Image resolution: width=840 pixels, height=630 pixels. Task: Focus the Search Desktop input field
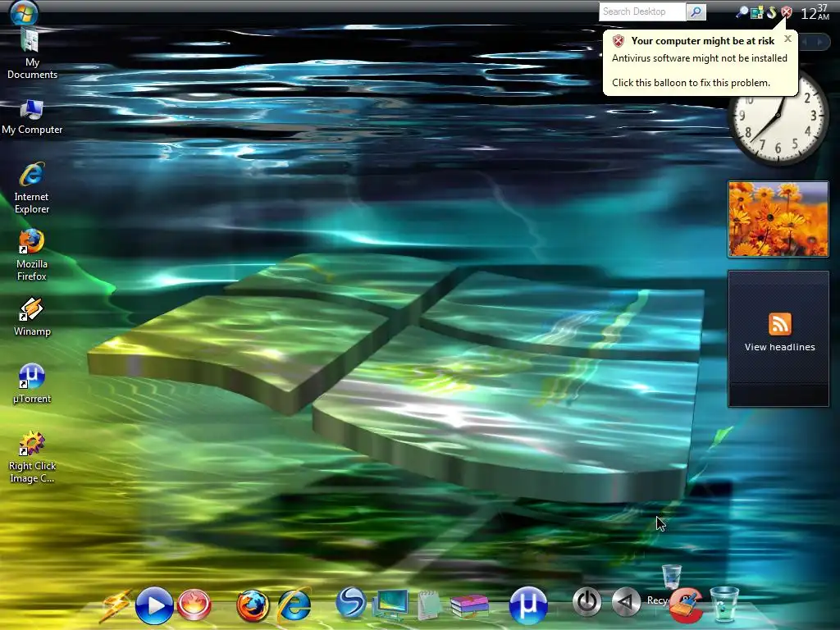pos(642,11)
